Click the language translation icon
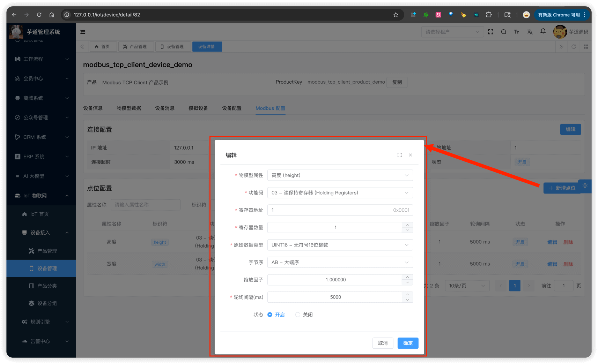Screen dimensions: 598x364 tap(530, 32)
